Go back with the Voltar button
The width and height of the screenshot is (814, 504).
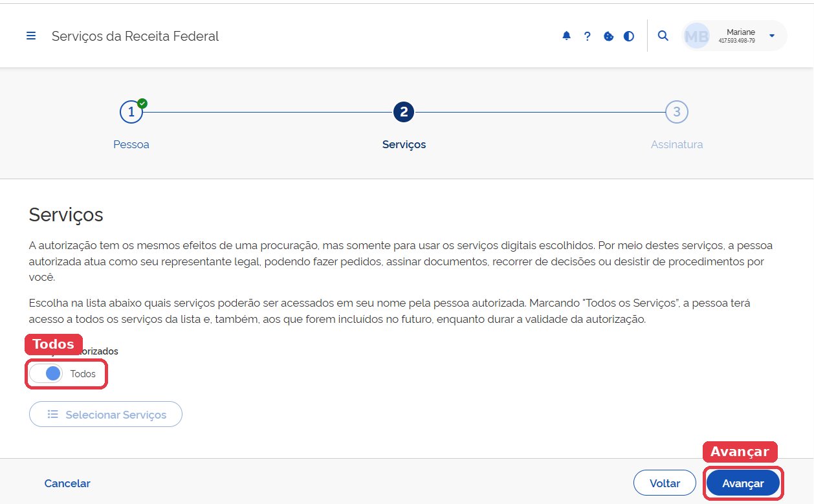point(665,483)
